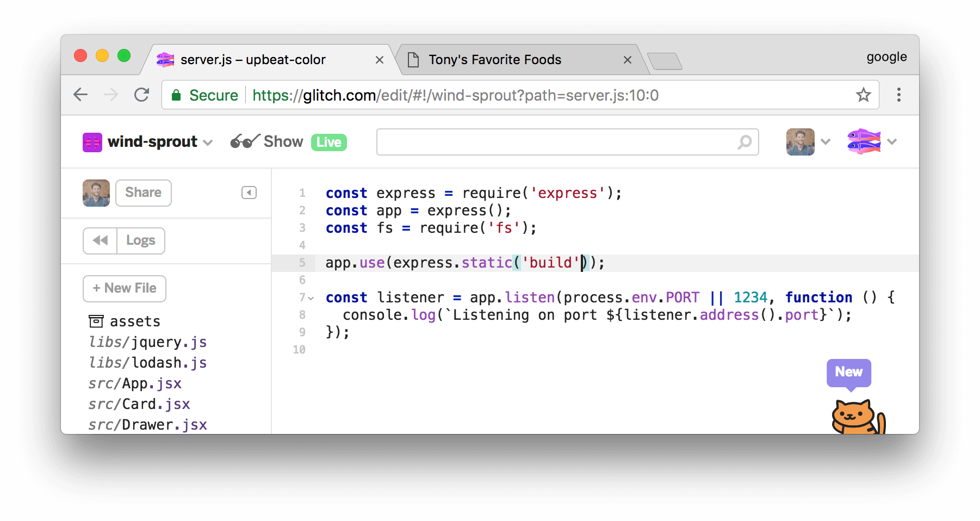
Task: Switch to the Tony's Favorite Foods tab
Action: (x=494, y=60)
